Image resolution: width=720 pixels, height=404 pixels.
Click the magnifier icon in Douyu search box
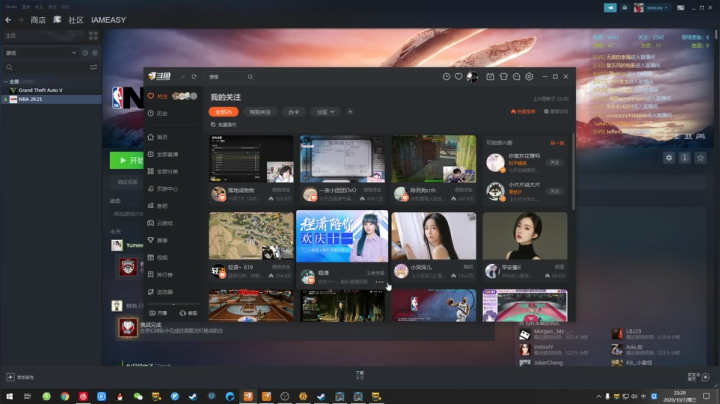(250, 77)
